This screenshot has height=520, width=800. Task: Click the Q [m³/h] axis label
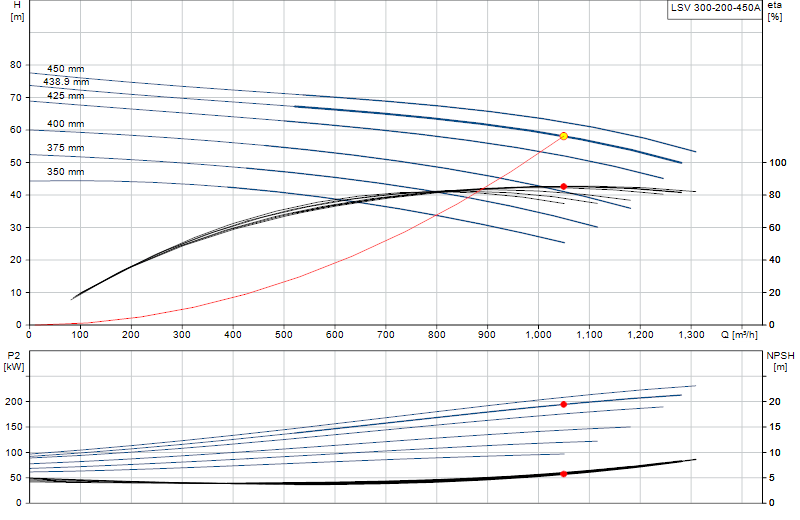tap(739, 335)
